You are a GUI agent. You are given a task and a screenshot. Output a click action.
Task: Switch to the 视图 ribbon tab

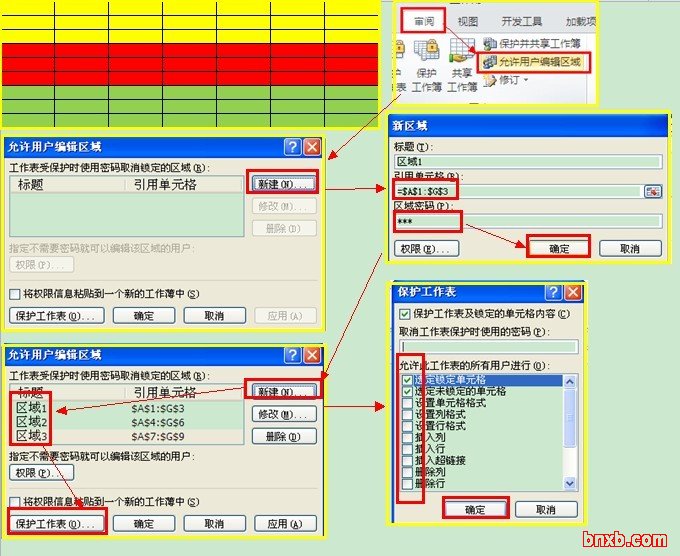[x=467, y=21]
